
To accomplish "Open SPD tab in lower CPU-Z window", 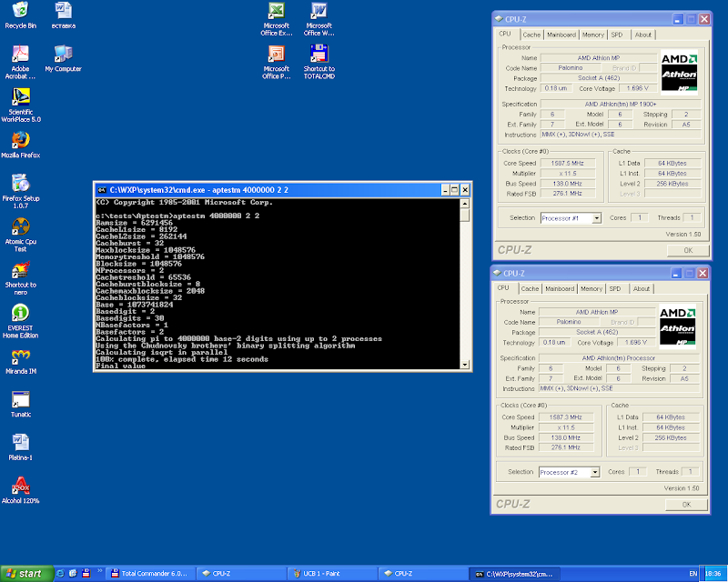I will click(615, 288).
